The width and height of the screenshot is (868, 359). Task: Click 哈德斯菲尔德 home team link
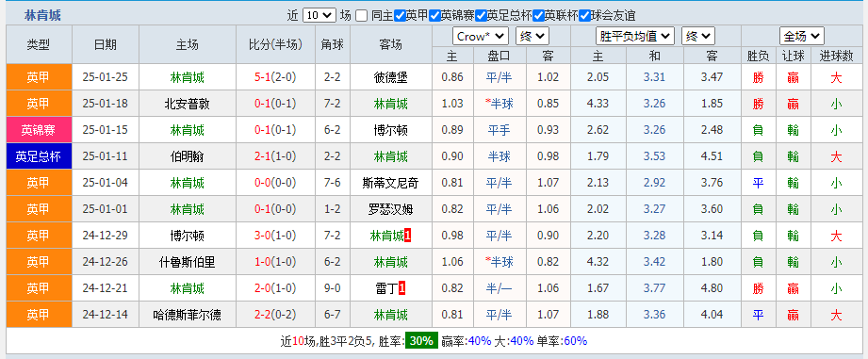click(188, 316)
